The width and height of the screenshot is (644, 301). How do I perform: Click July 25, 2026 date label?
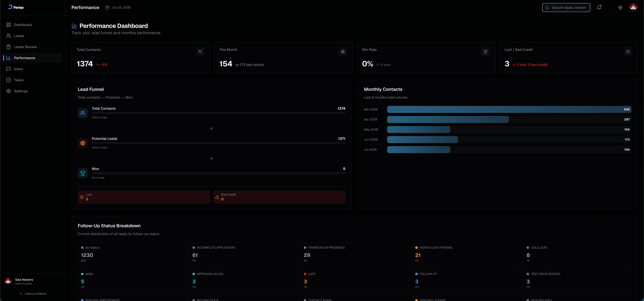point(121,8)
